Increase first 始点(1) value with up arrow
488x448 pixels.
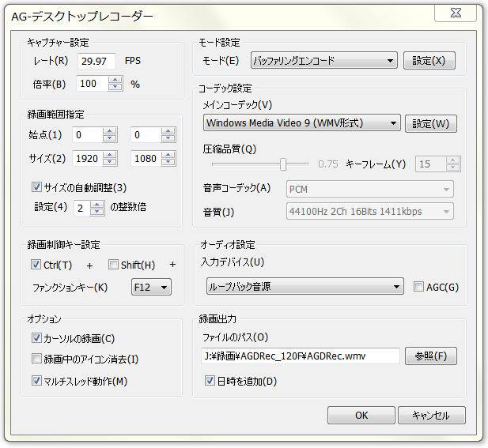109,131
